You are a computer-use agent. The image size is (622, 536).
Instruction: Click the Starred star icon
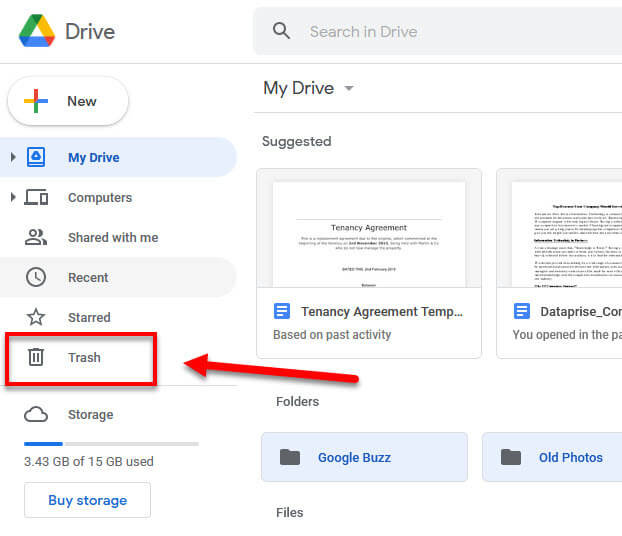(36, 317)
